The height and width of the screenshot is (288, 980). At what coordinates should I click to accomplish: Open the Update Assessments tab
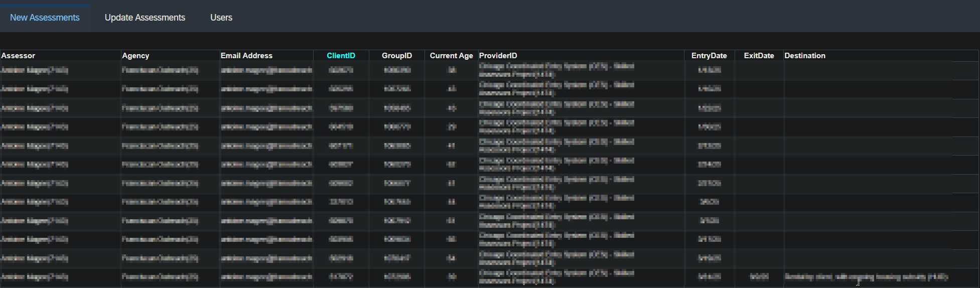click(x=145, y=18)
